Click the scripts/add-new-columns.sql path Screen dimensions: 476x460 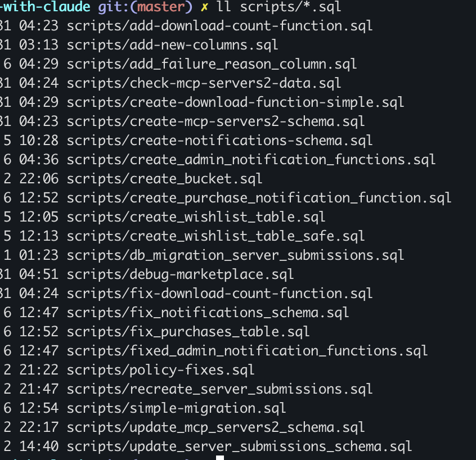click(172, 45)
